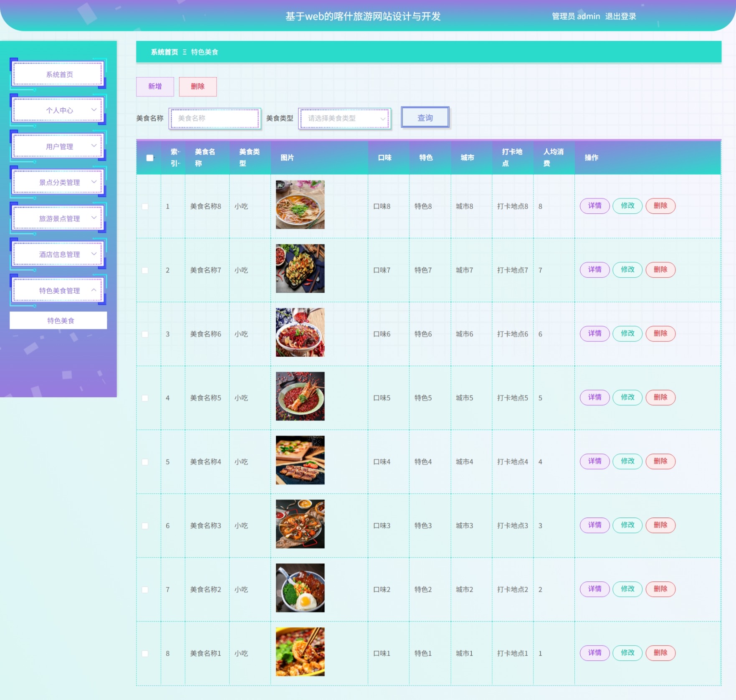This screenshot has height=700, width=736.
Task: Open 详情 for row 美食名称7
Action: [594, 269]
